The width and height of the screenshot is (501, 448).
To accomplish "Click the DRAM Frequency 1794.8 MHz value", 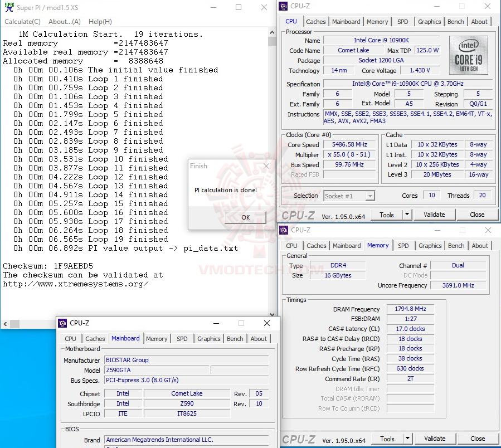I will (410, 309).
